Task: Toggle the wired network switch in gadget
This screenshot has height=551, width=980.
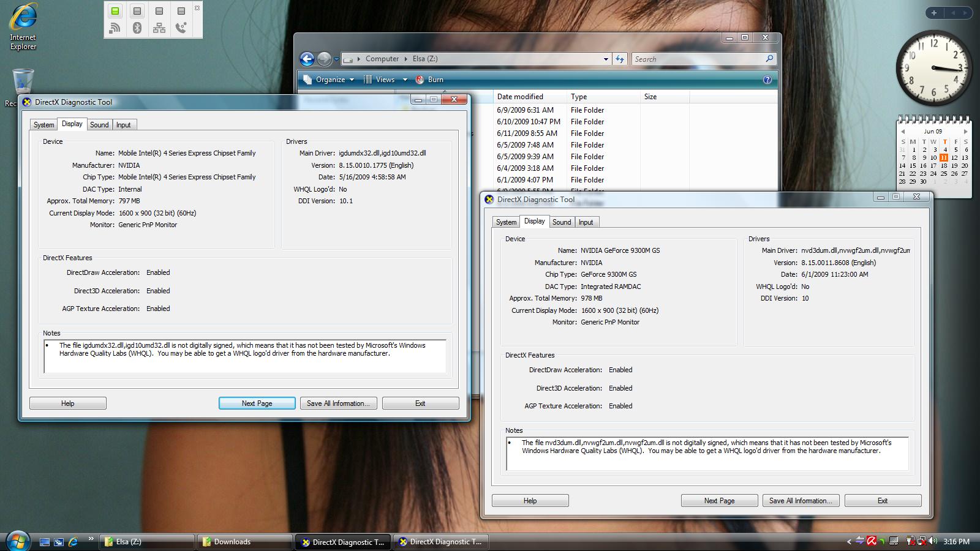Action: pyautogui.click(x=159, y=11)
